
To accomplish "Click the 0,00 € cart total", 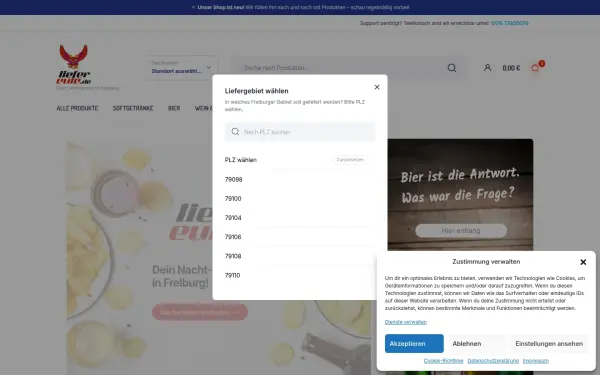I will click(511, 68).
